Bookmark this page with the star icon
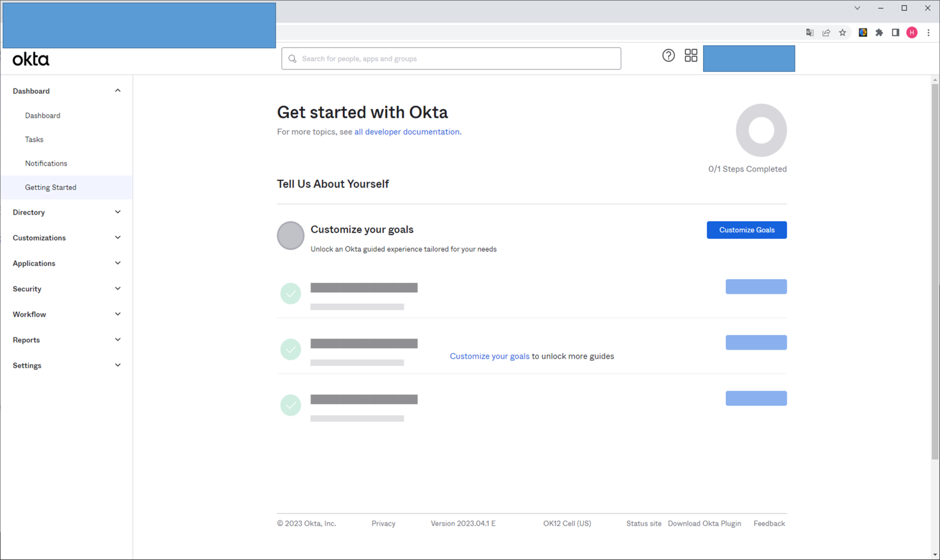This screenshot has width=940, height=560. pos(843,32)
